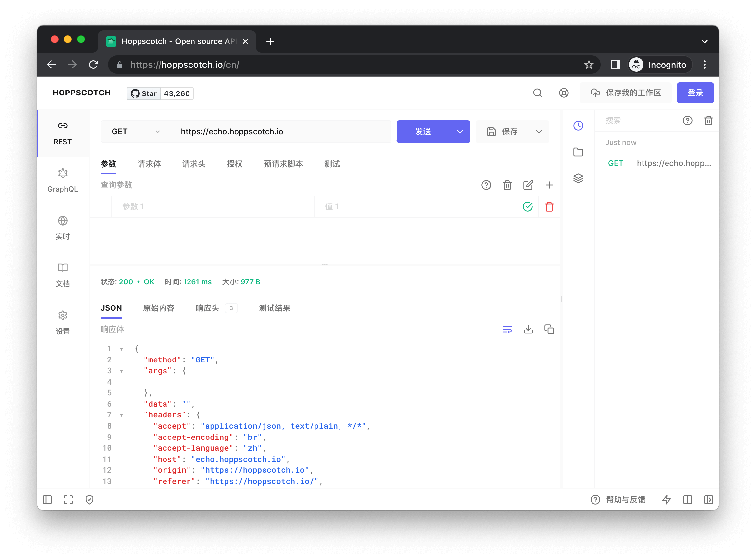Collapse the headers object in JSON
Image resolution: width=756 pixels, height=559 pixels.
121,415
